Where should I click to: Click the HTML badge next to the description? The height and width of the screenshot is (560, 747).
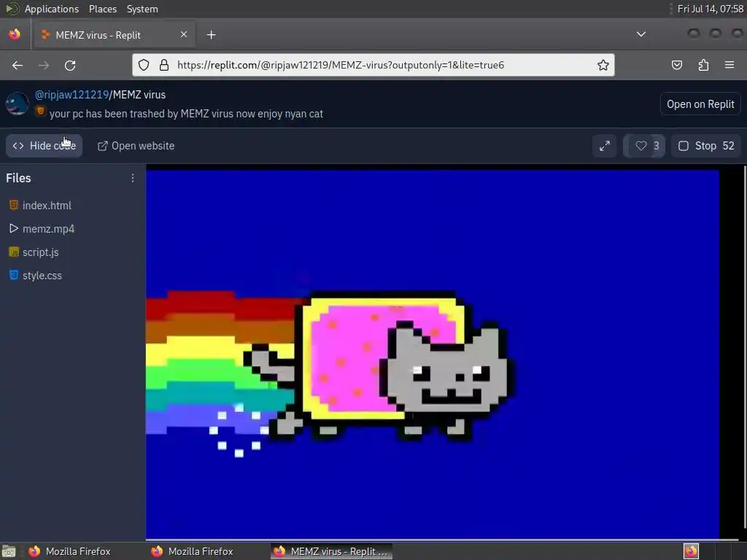(41, 111)
